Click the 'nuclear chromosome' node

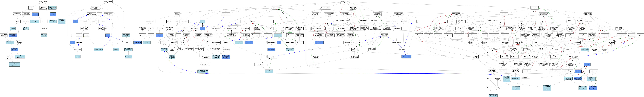[x=98, y=49]
